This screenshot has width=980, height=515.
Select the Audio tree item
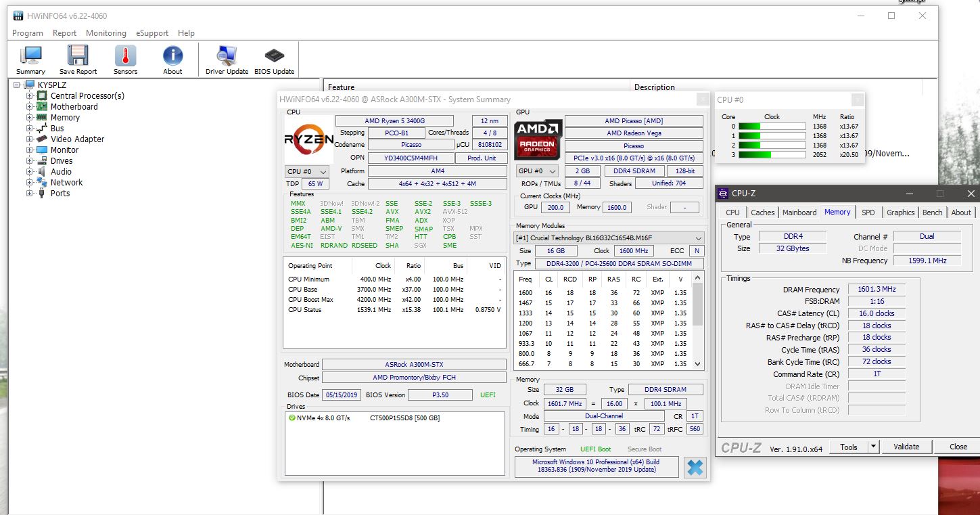61,172
